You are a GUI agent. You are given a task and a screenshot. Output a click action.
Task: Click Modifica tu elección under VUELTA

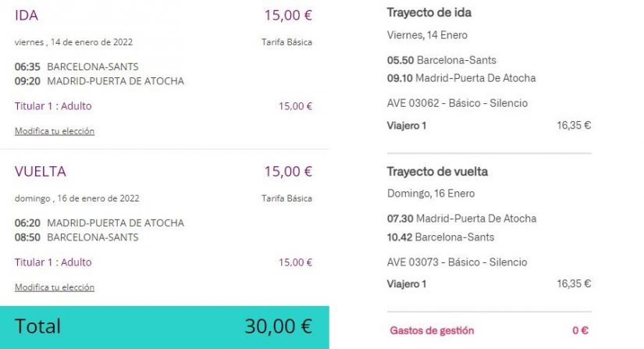pyautogui.click(x=55, y=287)
